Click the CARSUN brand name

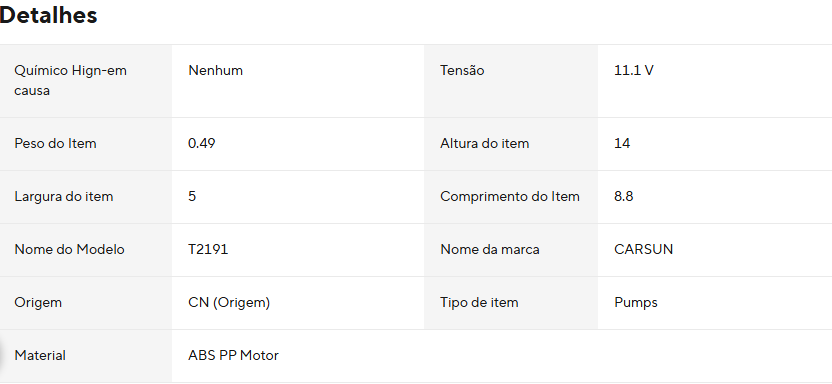[643, 250]
